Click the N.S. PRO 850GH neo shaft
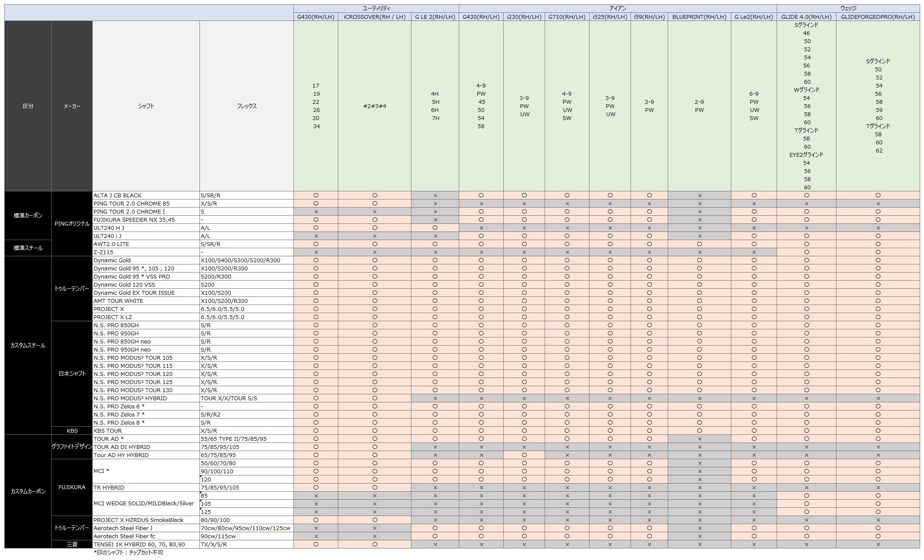The height and width of the screenshot is (560, 924). pos(146,341)
